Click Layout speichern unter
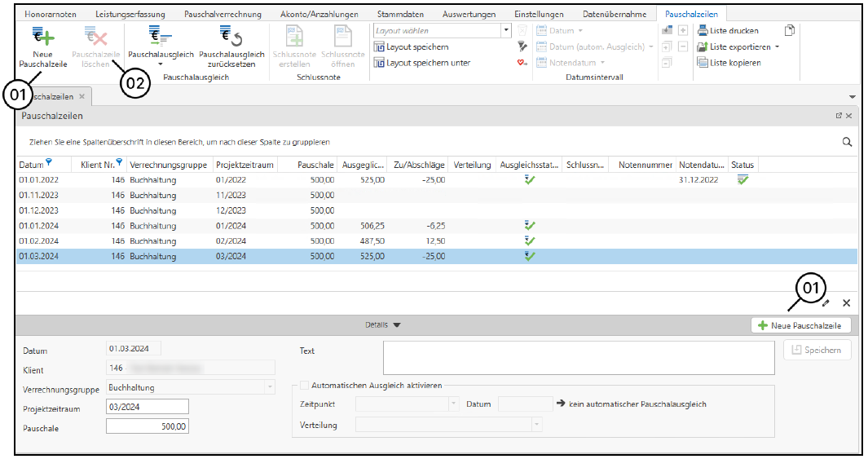The width and height of the screenshot is (868, 459). (428, 63)
